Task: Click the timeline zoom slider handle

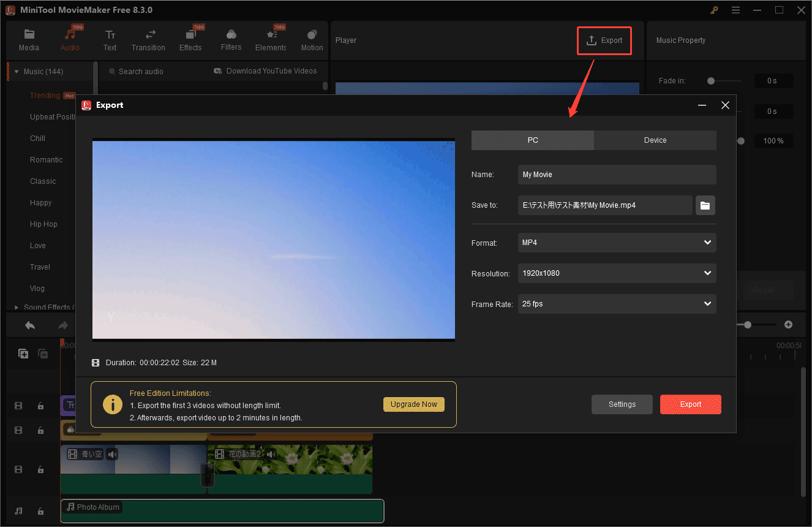Action: pyautogui.click(x=748, y=325)
